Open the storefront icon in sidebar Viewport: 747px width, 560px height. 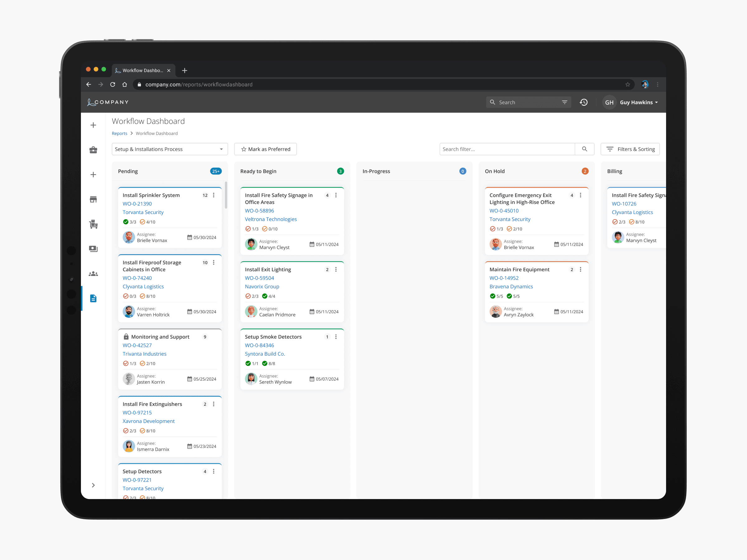pyautogui.click(x=93, y=199)
